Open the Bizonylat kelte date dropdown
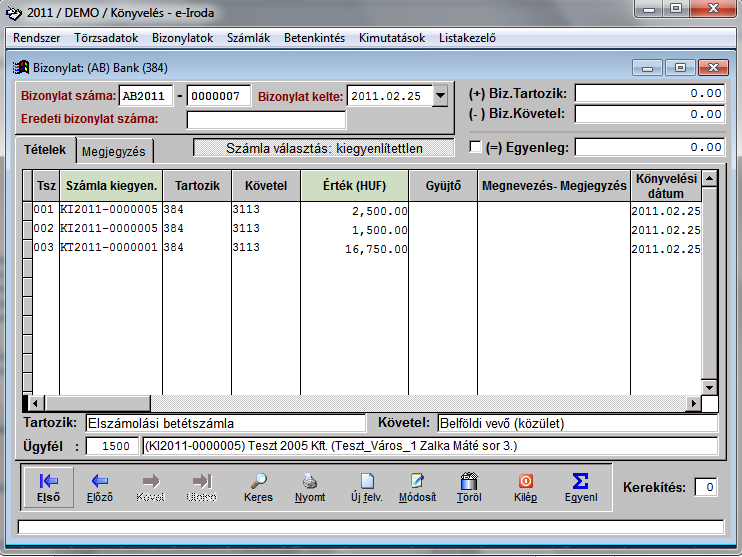 [x=440, y=97]
